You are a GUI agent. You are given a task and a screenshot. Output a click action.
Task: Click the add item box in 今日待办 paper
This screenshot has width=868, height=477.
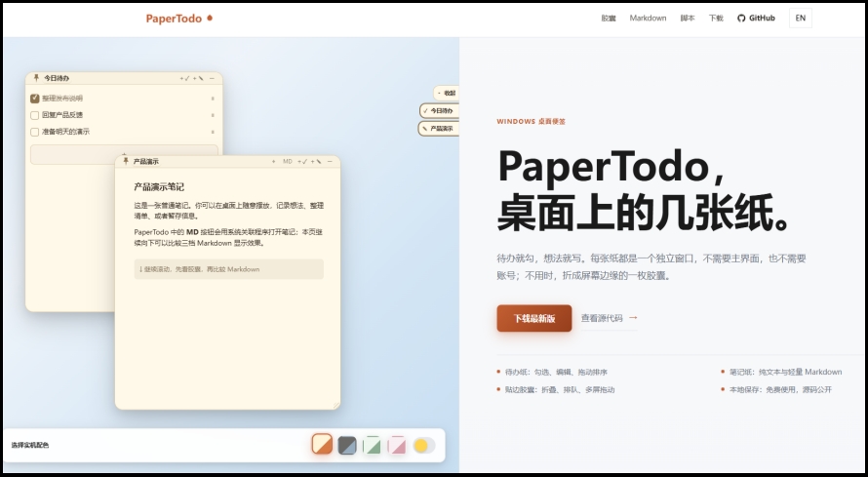click(x=125, y=154)
